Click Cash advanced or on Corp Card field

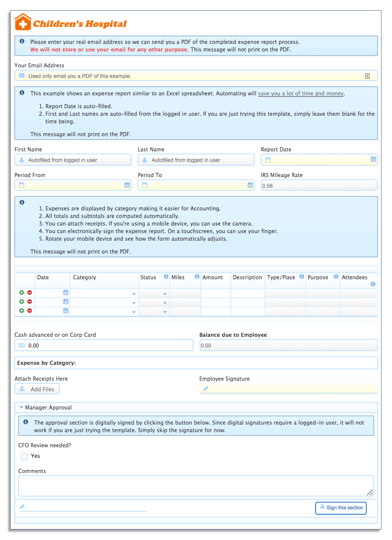coord(104,345)
